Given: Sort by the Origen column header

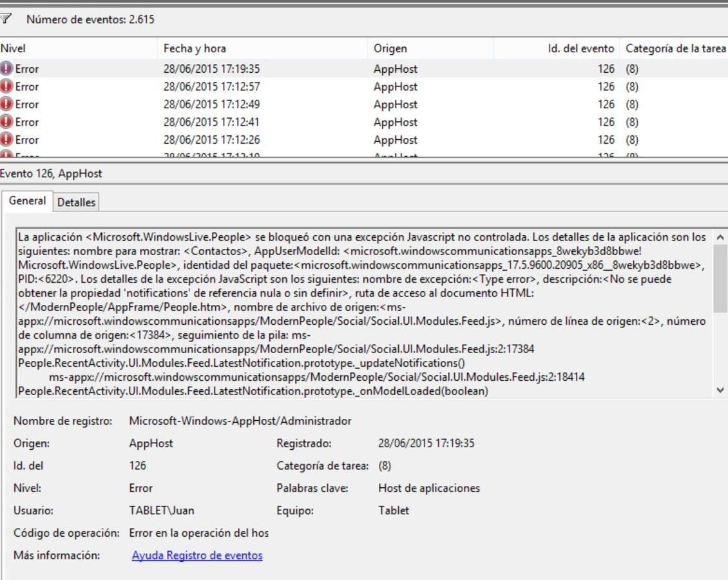Looking at the screenshot, I should coord(431,48).
